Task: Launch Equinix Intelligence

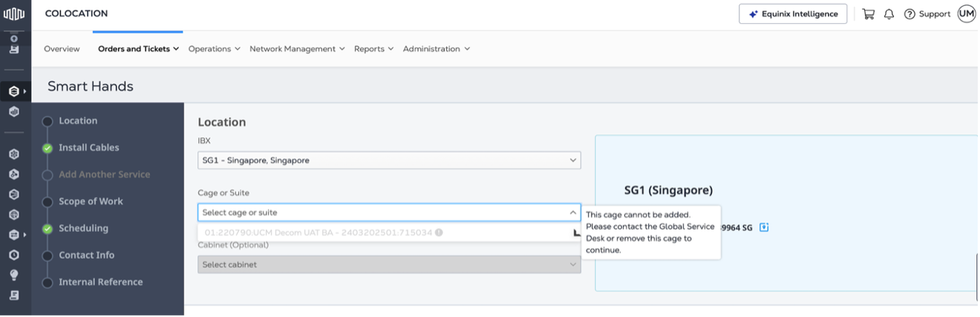Action: point(792,14)
